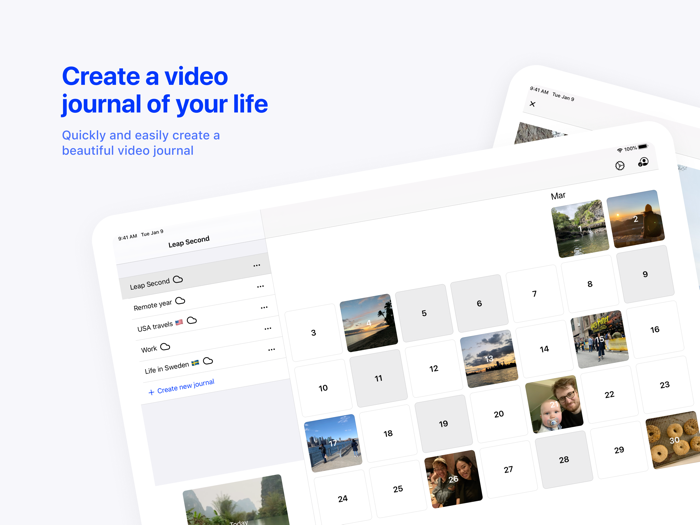Click the cloud icon next to Remote year
700x525 pixels.
180,300
